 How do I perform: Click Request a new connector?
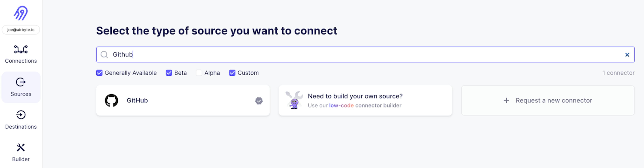[x=548, y=100]
